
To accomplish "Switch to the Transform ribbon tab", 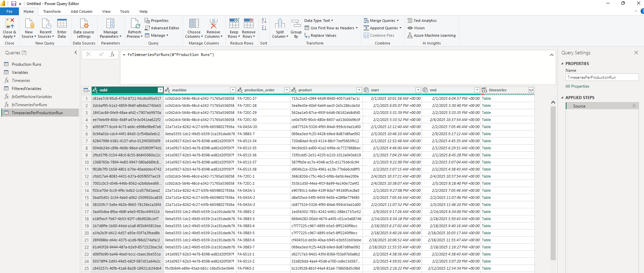I will (x=52, y=11).
